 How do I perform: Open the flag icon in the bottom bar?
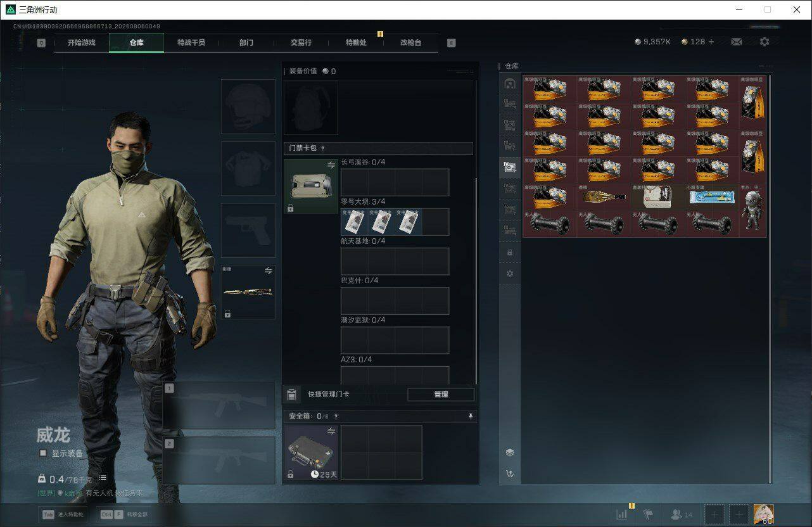coord(648,514)
